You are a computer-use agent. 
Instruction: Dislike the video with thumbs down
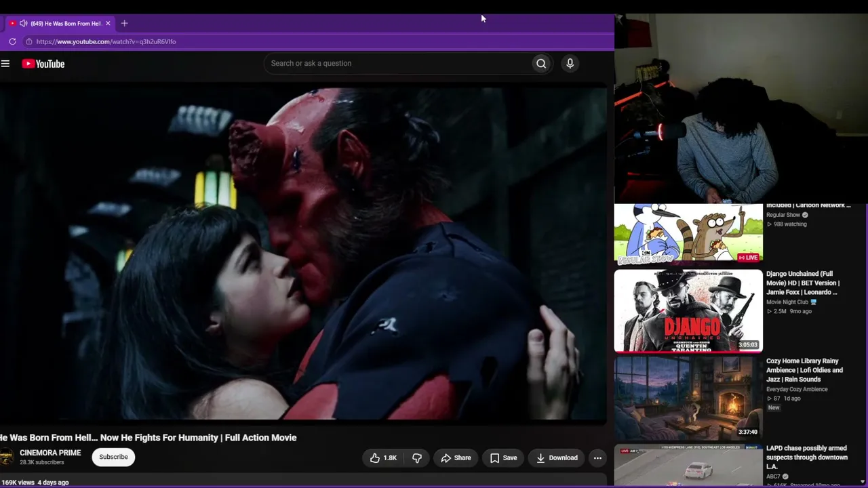click(x=417, y=458)
